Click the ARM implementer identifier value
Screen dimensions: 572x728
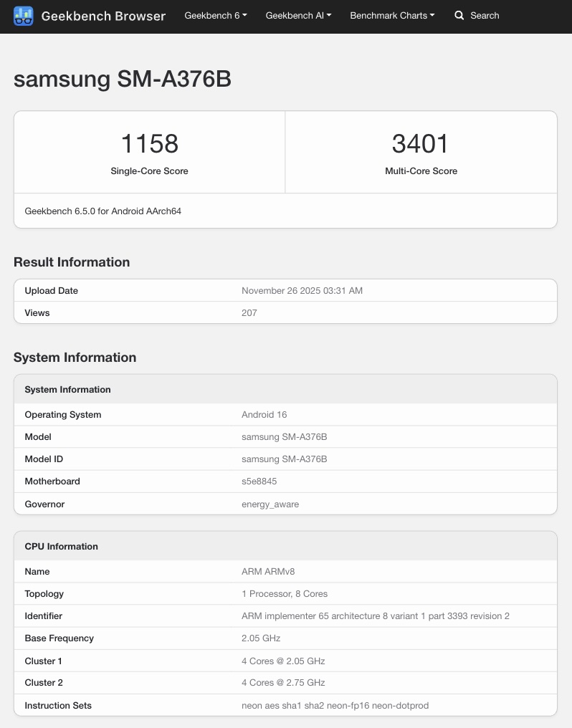(x=376, y=616)
